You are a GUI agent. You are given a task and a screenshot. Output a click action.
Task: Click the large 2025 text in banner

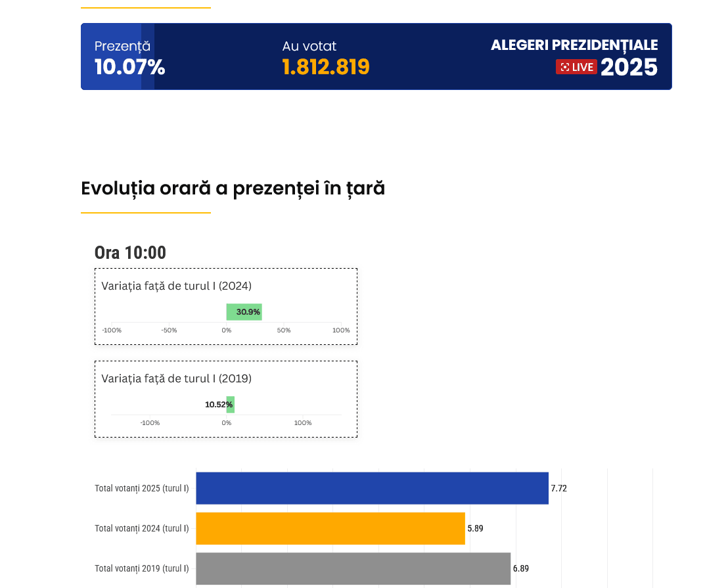coord(629,67)
